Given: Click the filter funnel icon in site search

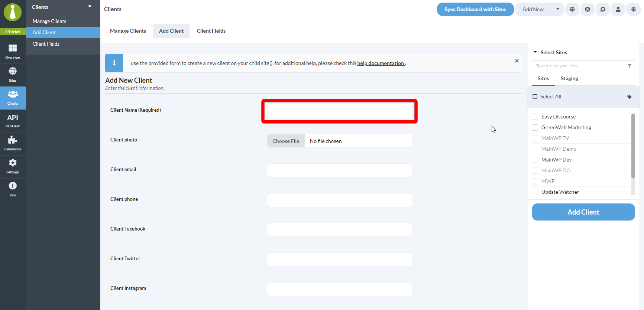Looking at the screenshot, I should click(x=630, y=66).
